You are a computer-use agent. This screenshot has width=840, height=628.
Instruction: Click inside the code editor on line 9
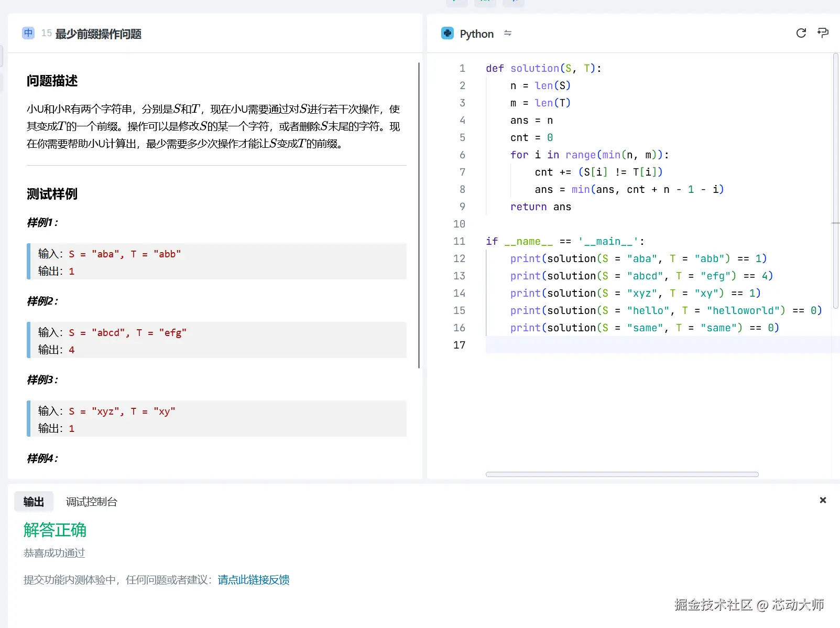tap(540, 207)
